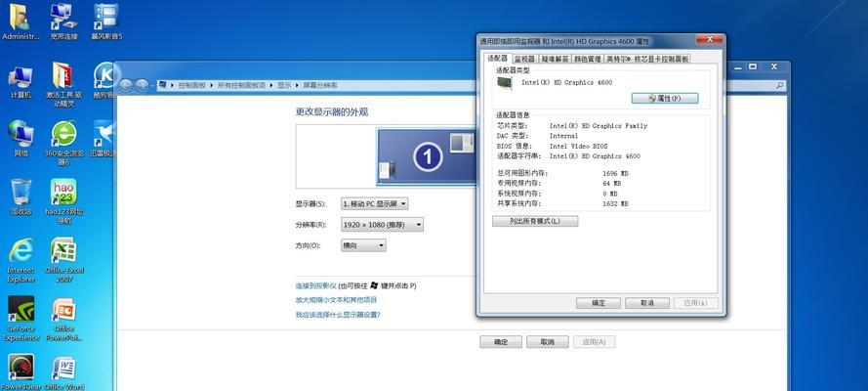Click 应用(A) in the adapter properties dialog
The width and height of the screenshot is (868, 391).
pyautogui.click(x=696, y=303)
